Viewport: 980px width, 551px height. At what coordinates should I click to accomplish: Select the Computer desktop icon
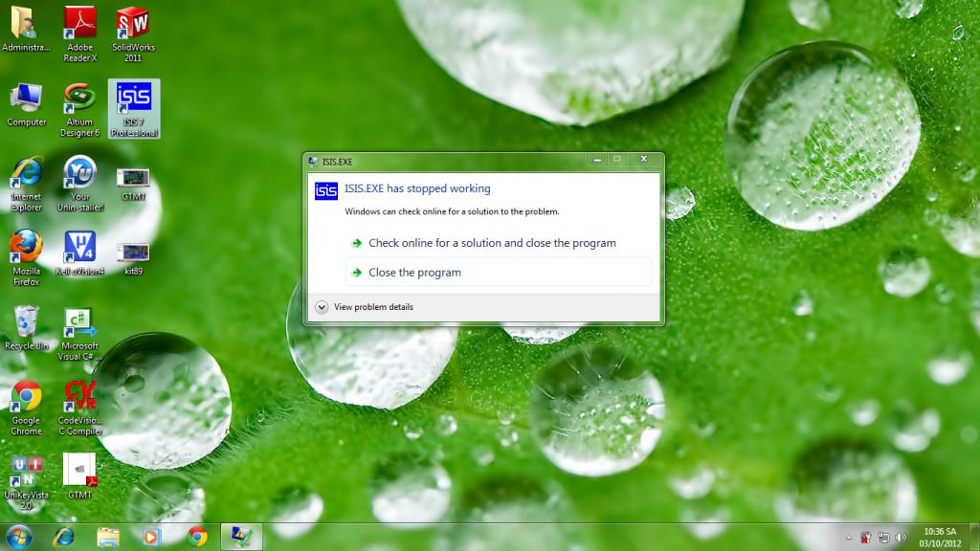(x=26, y=105)
